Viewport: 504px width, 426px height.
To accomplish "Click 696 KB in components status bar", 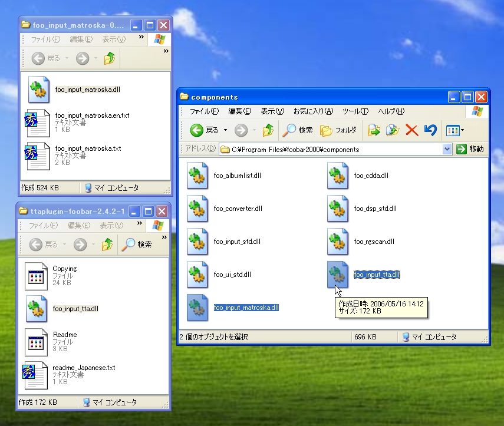I will click(x=365, y=336).
